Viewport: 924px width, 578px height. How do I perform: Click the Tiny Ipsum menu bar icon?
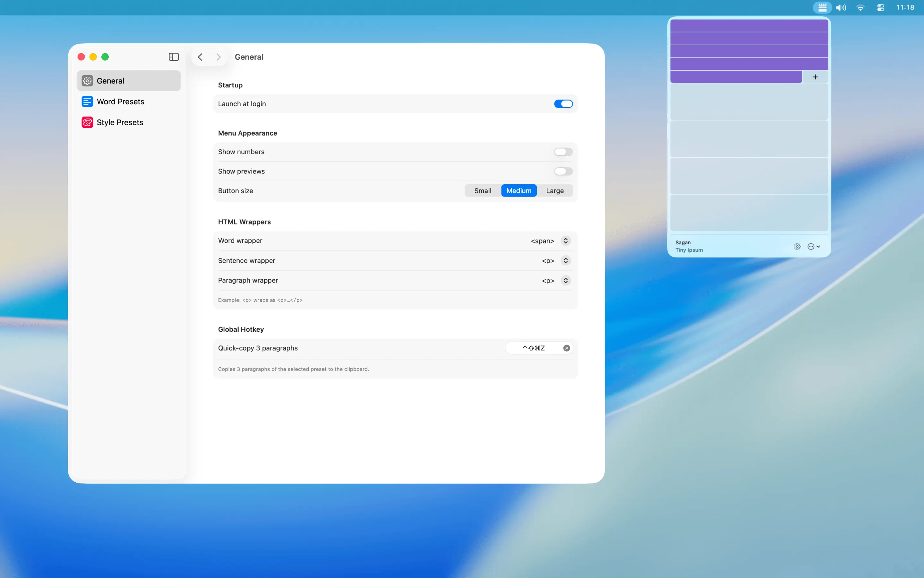click(x=822, y=7)
